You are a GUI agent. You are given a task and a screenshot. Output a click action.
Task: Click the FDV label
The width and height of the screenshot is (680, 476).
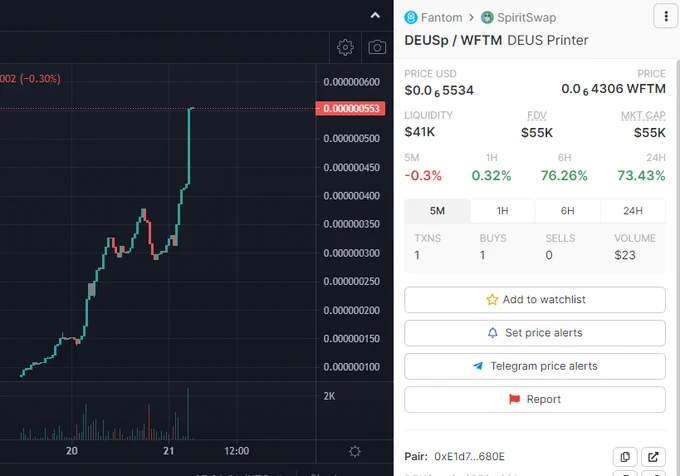pyautogui.click(x=536, y=115)
